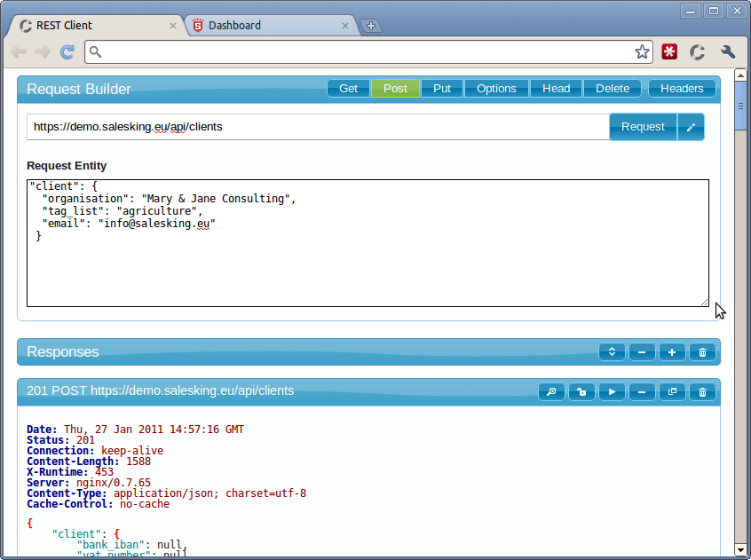Click the Date header line in the response
The image size is (751, 560).
[136, 430]
